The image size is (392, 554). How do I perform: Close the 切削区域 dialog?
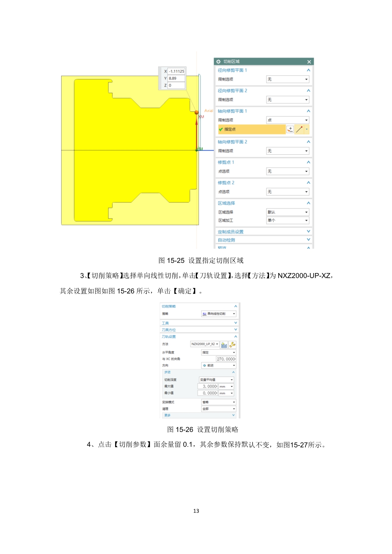(309, 62)
